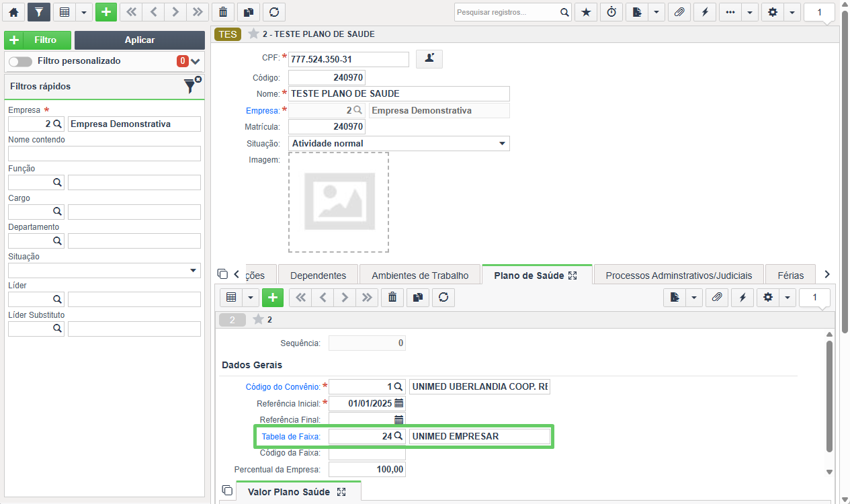Viewport: 850px width, 504px height.
Task: Expand custom filters chevron beside red 0 badge
Action: point(196,61)
